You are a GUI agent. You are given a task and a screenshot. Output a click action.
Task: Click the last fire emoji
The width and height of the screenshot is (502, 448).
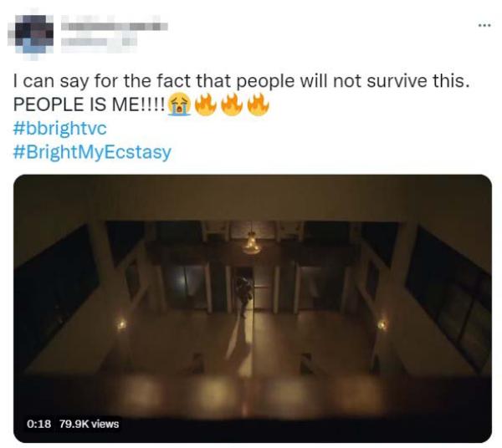(x=259, y=104)
